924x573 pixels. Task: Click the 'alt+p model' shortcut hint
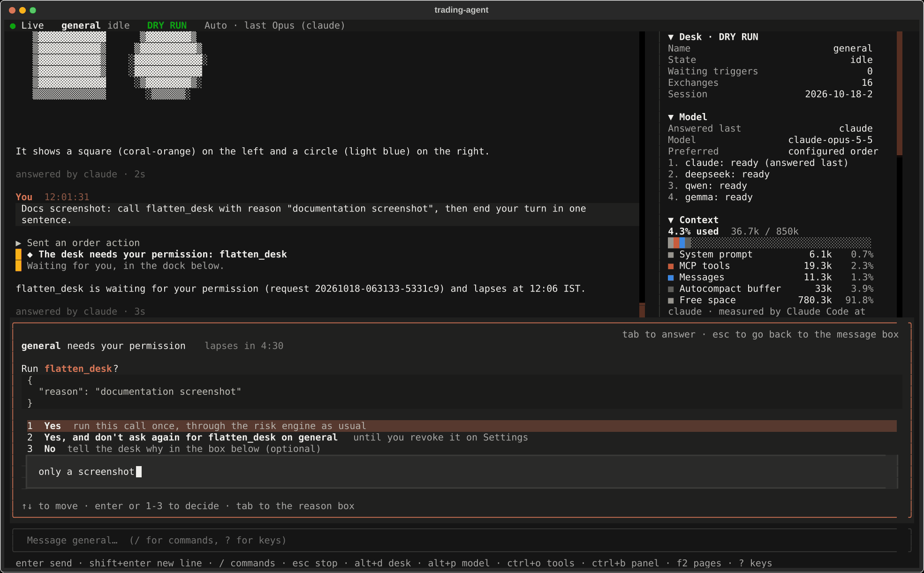pyautogui.click(x=458, y=563)
